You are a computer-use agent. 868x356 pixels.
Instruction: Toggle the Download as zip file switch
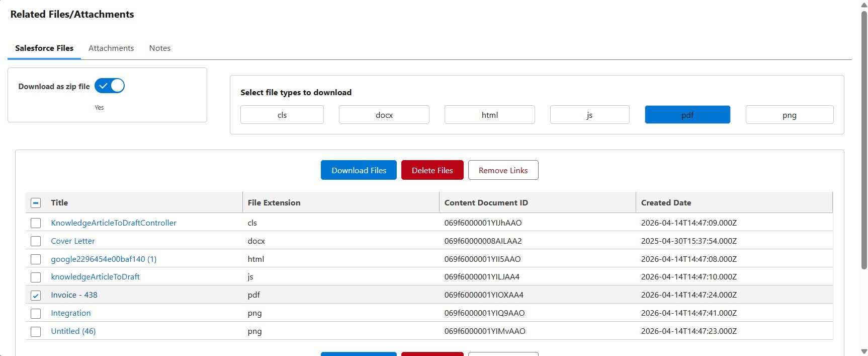[109, 86]
